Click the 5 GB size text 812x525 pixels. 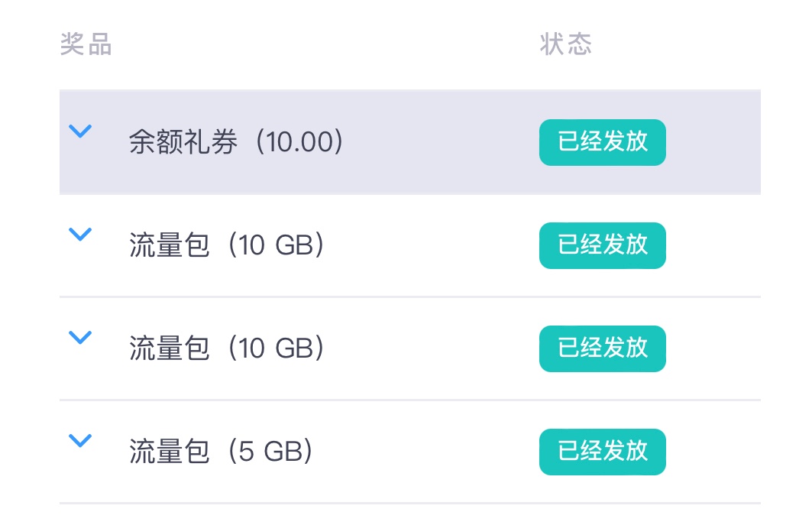point(270,452)
